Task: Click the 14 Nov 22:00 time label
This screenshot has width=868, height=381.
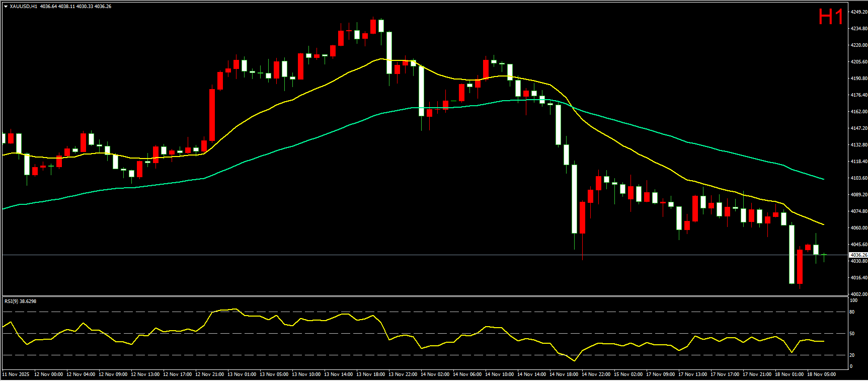Action: (x=596, y=374)
